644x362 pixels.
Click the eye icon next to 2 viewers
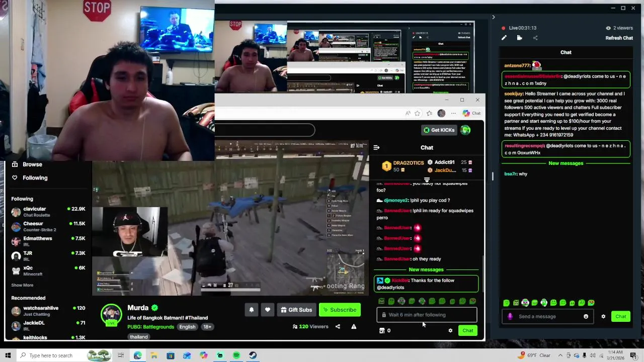[608, 28]
